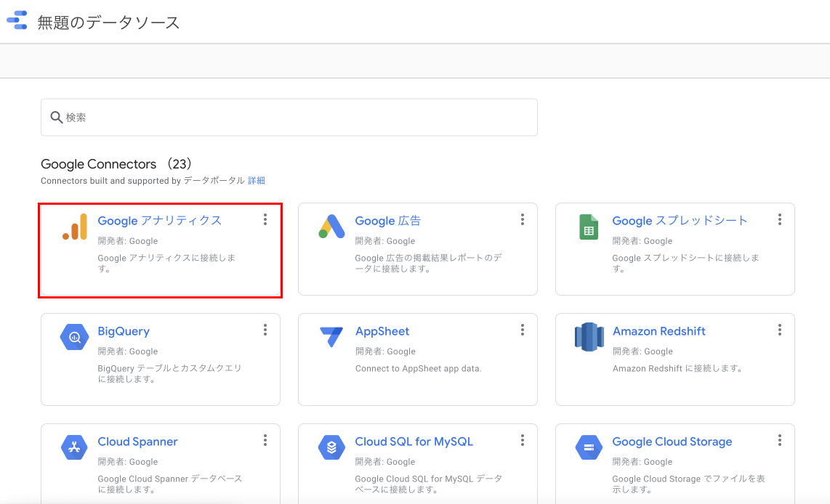Click the BigQuery hexagon icon
Image resolution: width=830 pixels, height=504 pixels.
[75, 337]
